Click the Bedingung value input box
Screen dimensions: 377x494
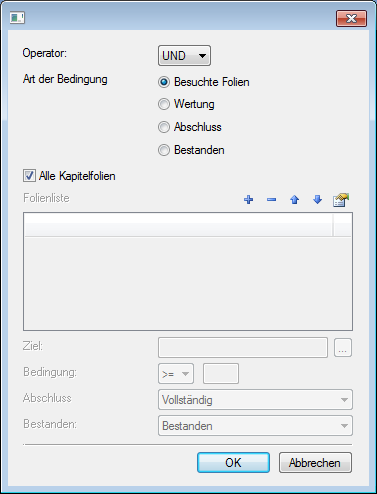point(221,374)
